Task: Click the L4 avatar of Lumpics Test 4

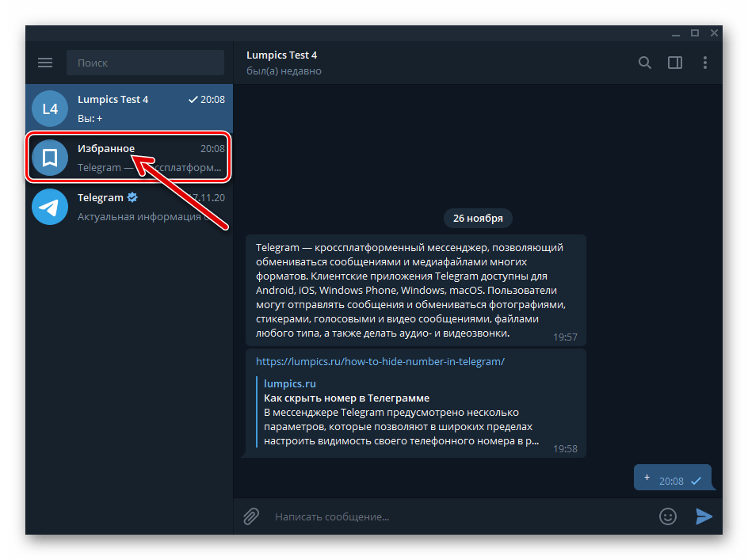Action: pos(49,108)
